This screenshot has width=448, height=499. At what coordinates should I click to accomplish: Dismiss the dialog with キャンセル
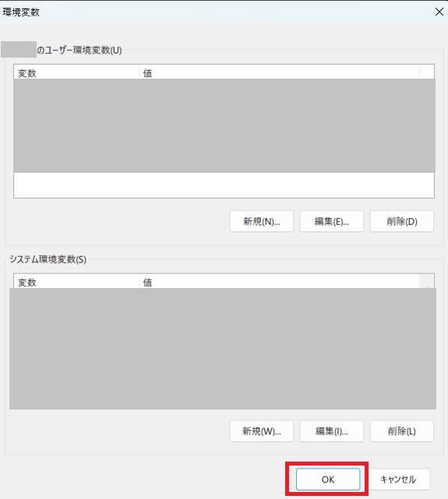point(398,480)
